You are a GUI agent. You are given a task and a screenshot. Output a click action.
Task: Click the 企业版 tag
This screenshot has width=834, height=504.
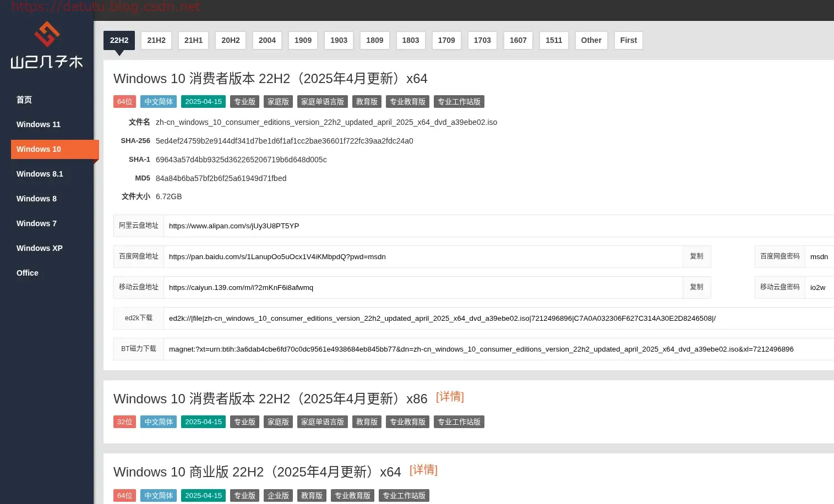point(278,496)
